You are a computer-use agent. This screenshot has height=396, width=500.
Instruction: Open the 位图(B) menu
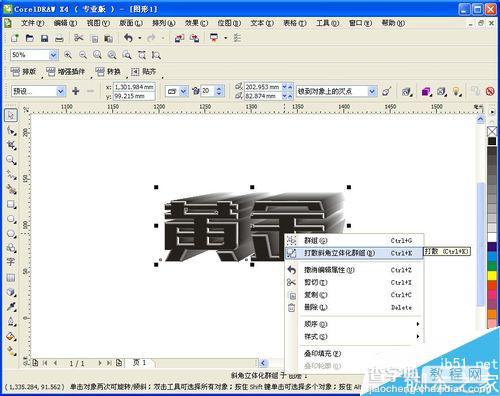(x=229, y=23)
